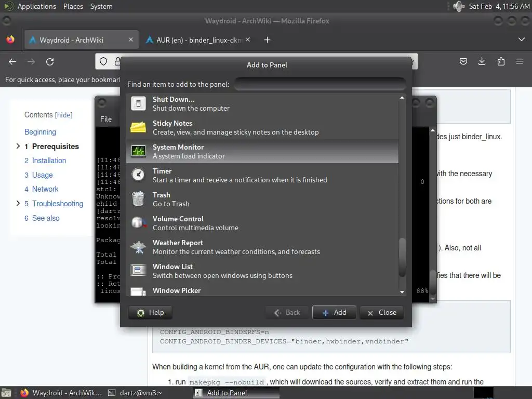Select the Sticky Notes applet icon
532x399 pixels.
(138, 128)
